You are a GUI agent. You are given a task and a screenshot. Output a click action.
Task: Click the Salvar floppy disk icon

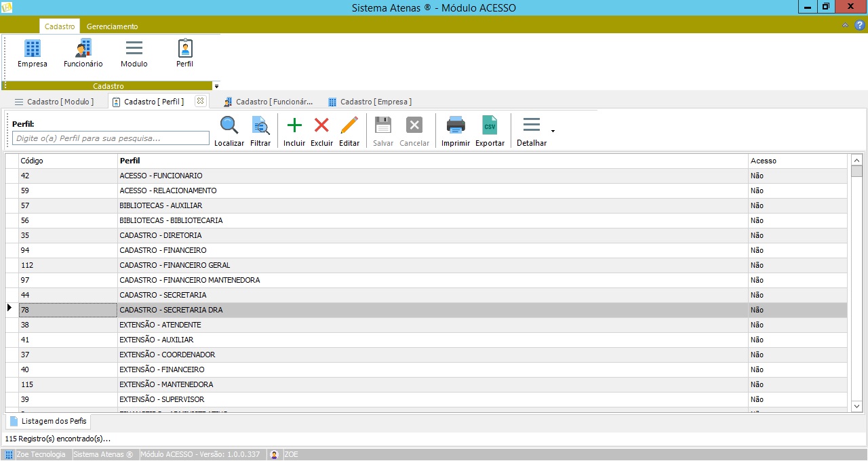tap(383, 125)
